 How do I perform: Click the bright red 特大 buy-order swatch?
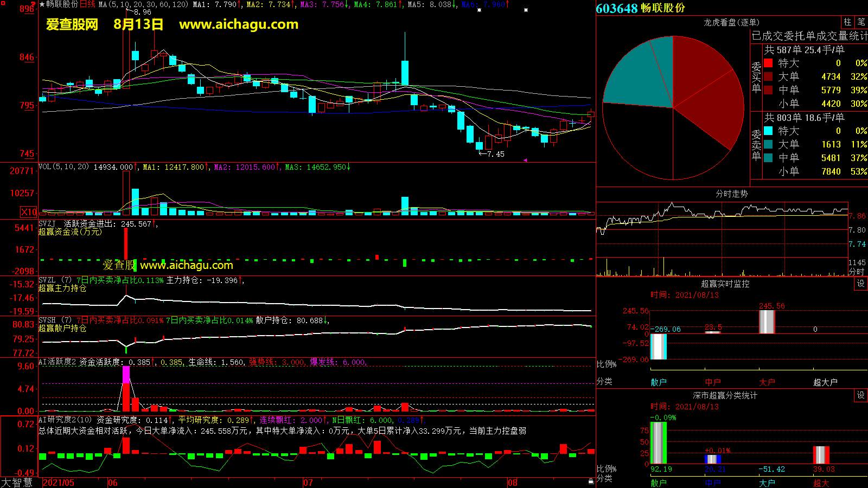[768, 63]
